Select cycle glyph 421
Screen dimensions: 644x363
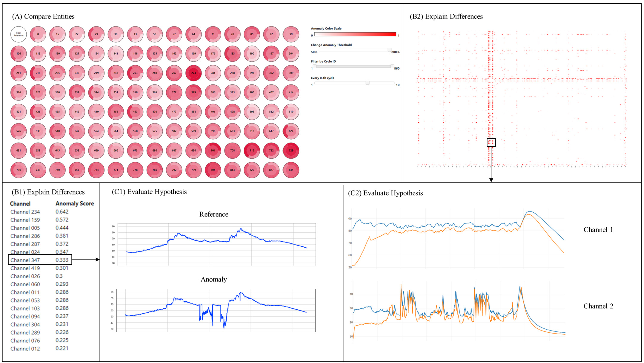tap(19, 112)
